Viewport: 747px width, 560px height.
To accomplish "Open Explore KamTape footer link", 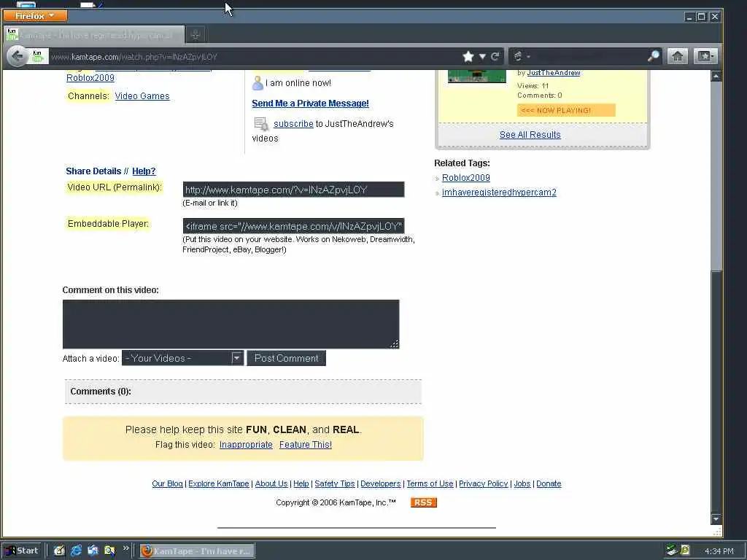I will [219, 484].
